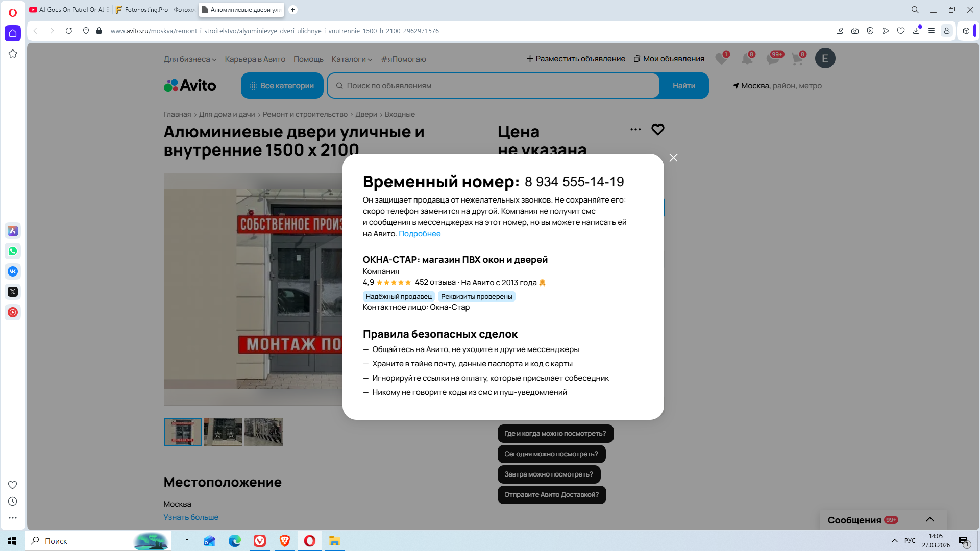Image resolution: width=980 pixels, height=551 pixels.
Task: Click the Подробнее link in popup
Action: coord(419,234)
